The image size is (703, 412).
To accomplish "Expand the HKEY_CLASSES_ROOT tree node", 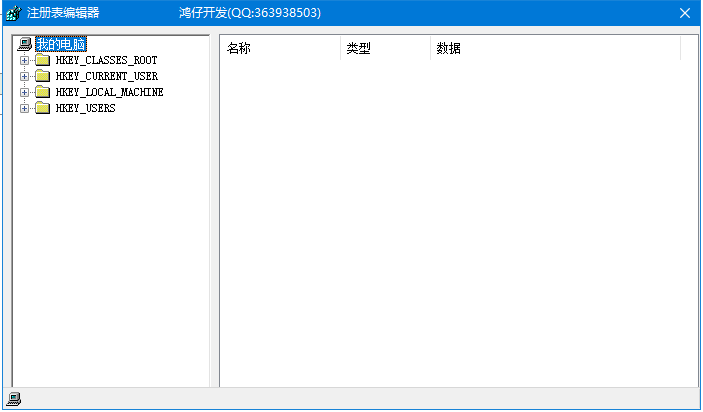I will click(25, 60).
